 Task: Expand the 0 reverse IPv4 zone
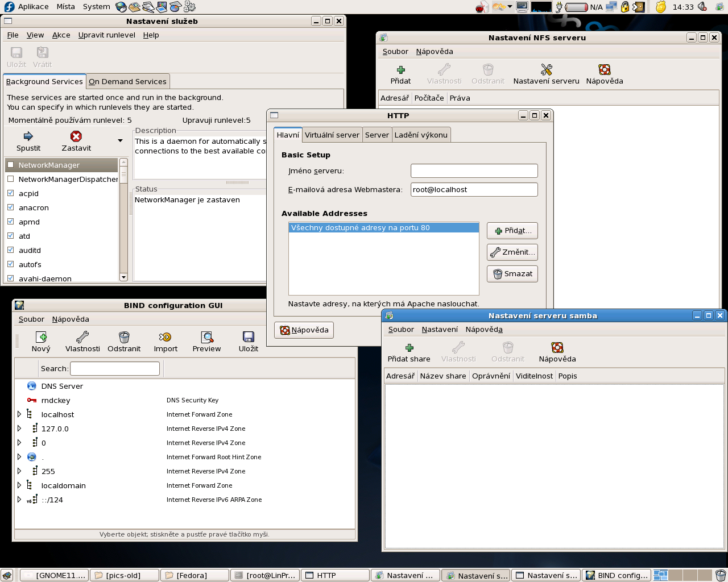(x=19, y=443)
